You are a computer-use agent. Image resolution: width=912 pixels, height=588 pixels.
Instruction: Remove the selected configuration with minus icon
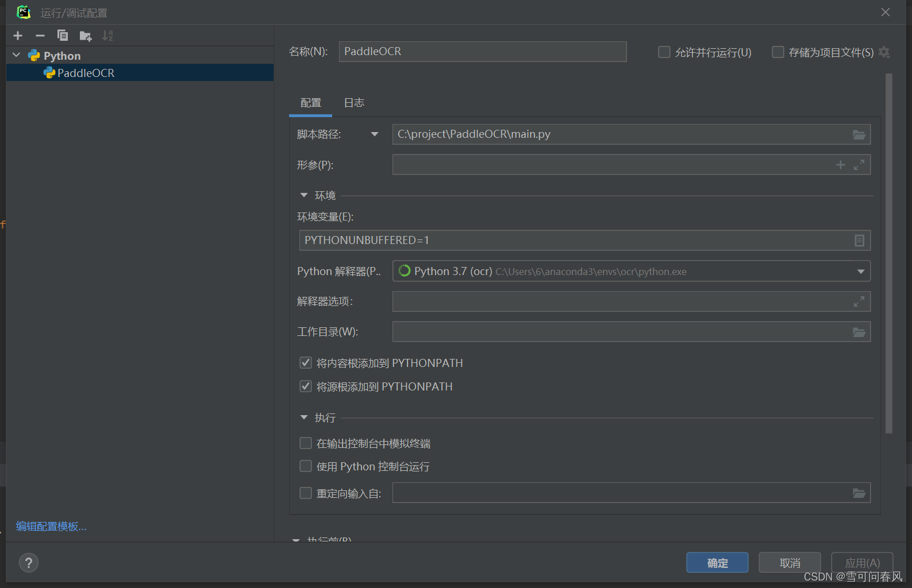coord(40,36)
